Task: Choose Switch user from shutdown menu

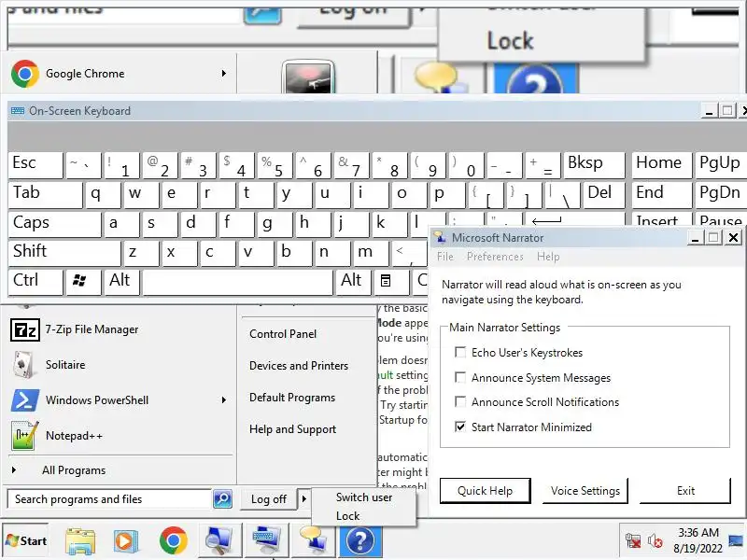Action: point(364,497)
